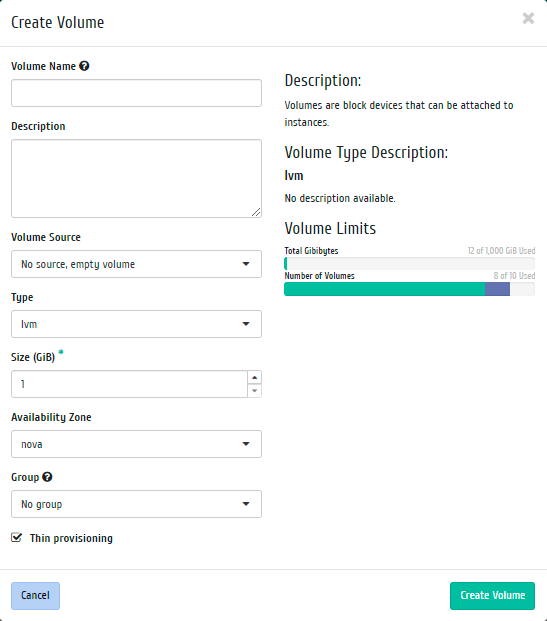Click the Total Gibibytes usage bar
547x621 pixels.
click(410, 264)
